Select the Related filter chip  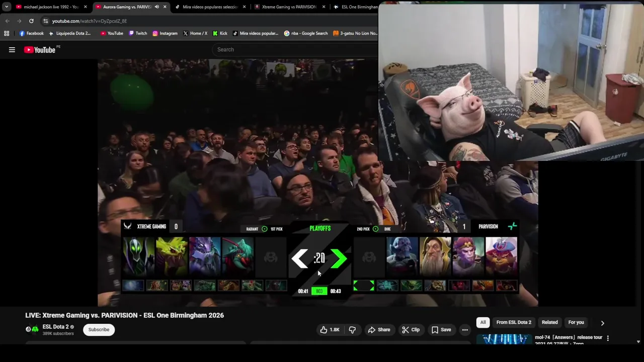point(550,322)
